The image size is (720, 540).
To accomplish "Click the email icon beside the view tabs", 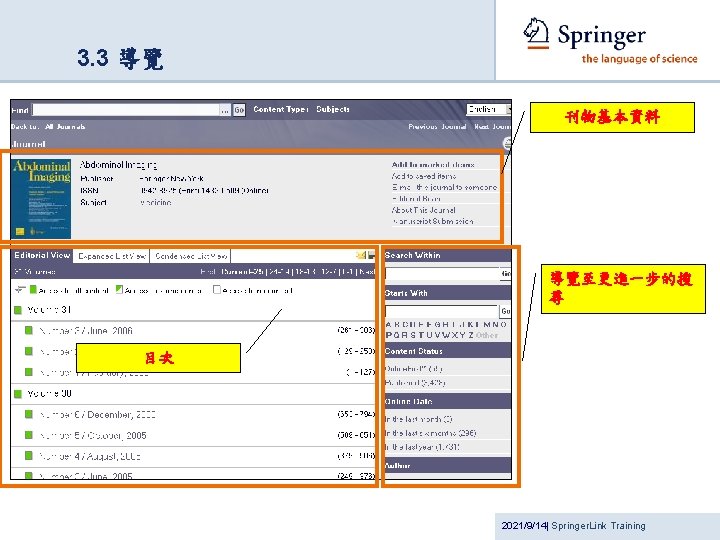I will (x=360, y=255).
